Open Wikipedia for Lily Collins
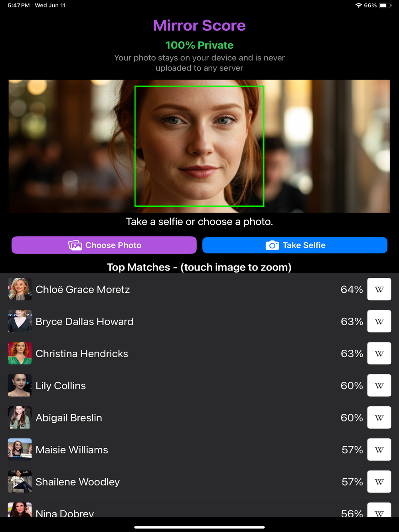This screenshot has height=532, width=399. click(x=379, y=386)
